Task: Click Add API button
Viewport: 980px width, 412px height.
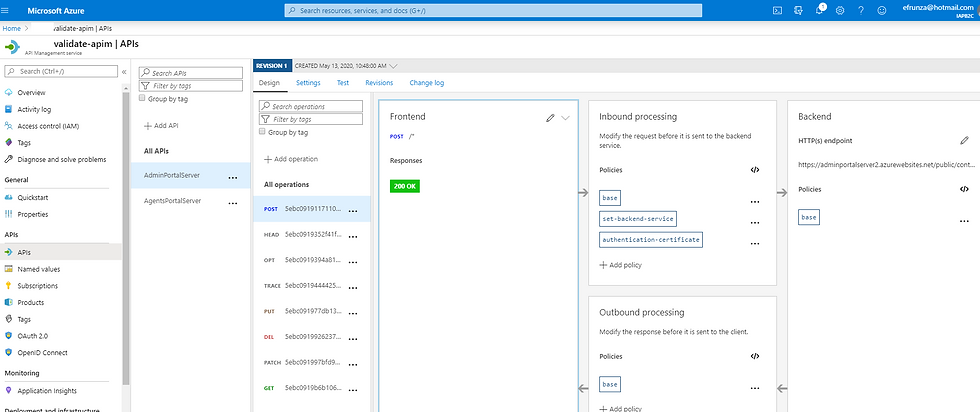Action: pos(161,126)
